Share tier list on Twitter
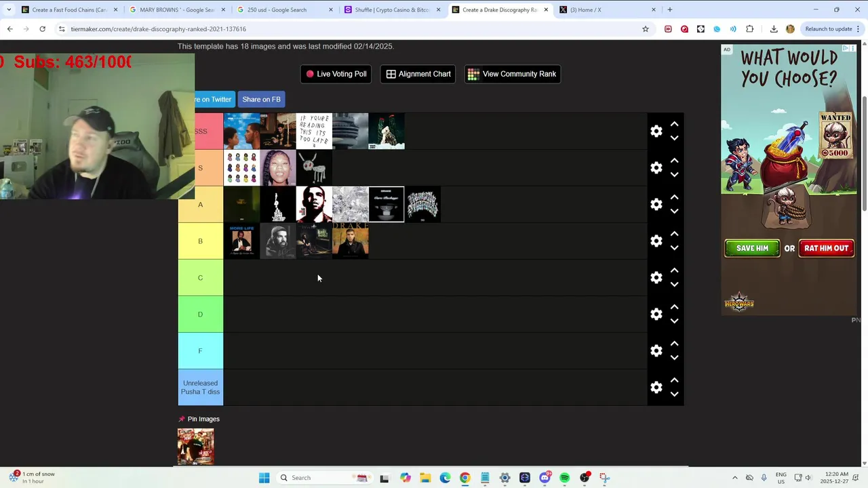 click(x=214, y=99)
